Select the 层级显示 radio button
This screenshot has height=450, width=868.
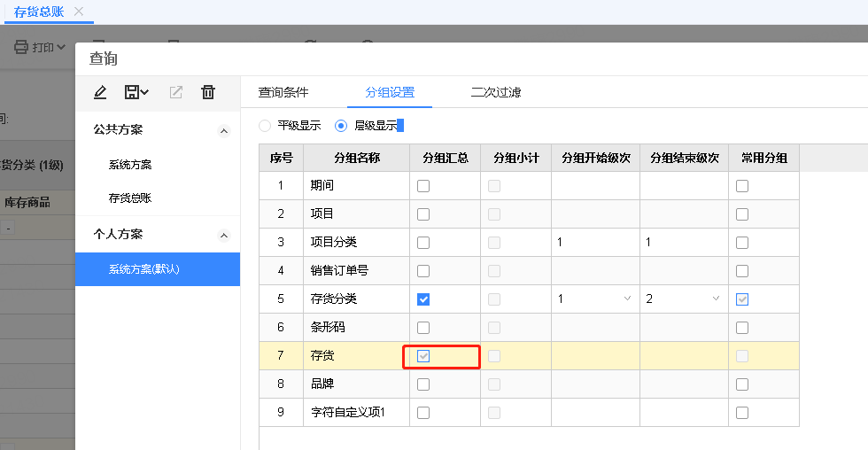click(341, 126)
